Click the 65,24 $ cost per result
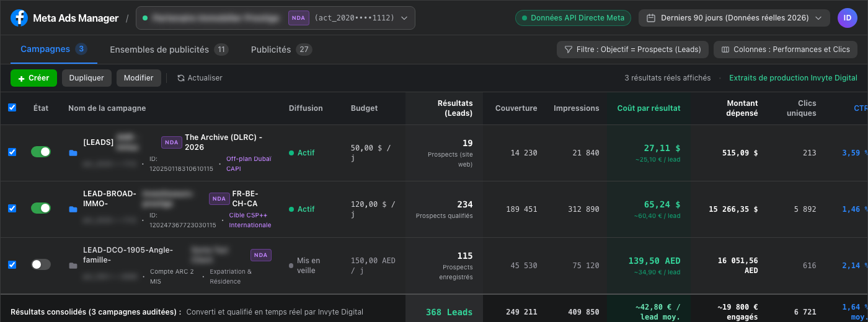 [662, 204]
